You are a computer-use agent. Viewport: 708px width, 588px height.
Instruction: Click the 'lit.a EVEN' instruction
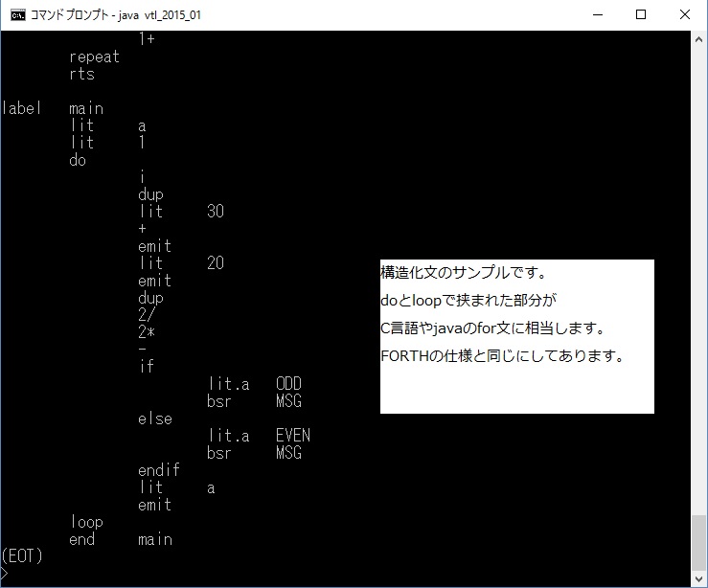[x=259, y=436]
